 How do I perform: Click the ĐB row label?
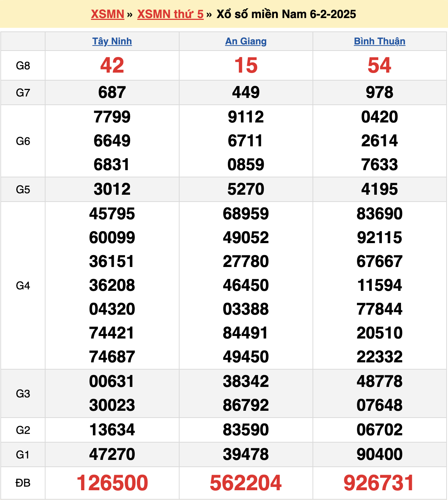23,483
